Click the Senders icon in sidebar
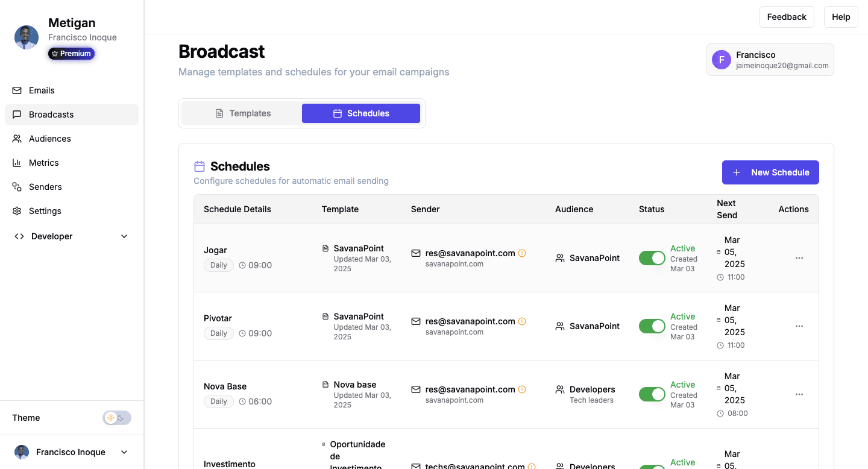This screenshot has width=868, height=469. pos(17,187)
